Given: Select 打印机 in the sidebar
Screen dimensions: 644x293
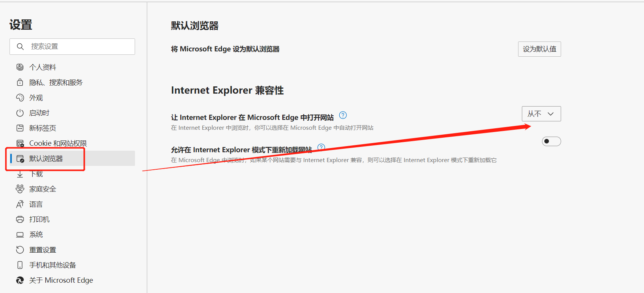Looking at the screenshot, I should pos(72,219).
